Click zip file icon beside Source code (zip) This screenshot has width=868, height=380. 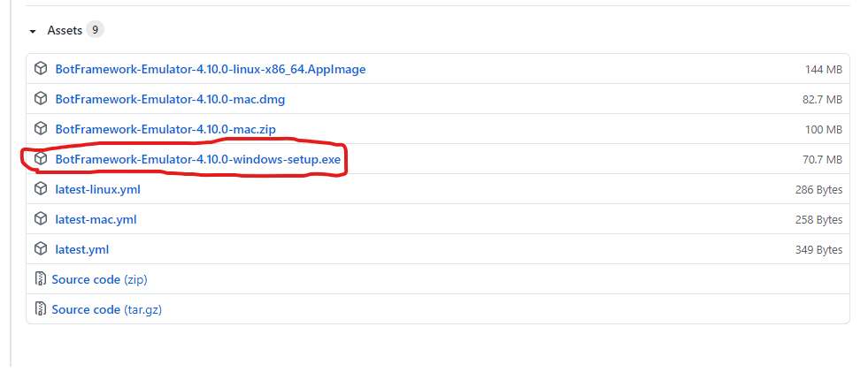(41, 278)
